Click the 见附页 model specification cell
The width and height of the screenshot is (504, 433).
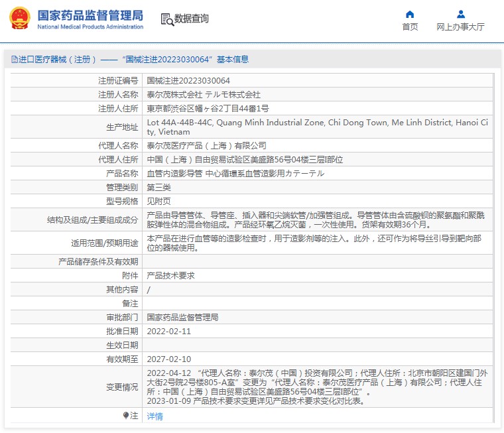[158, 202]
